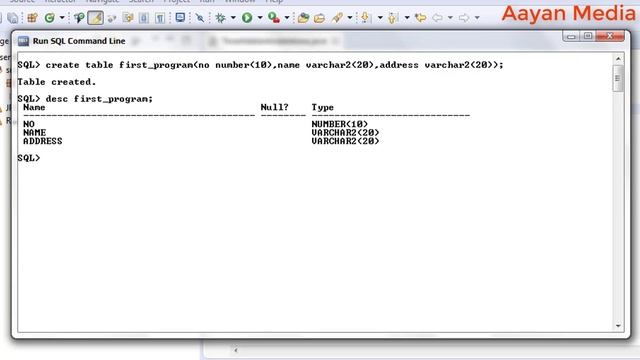This screenshot has width=640, height=360.
Task: Click the 'Null?' column header
Action: click(x=274, y=107)
